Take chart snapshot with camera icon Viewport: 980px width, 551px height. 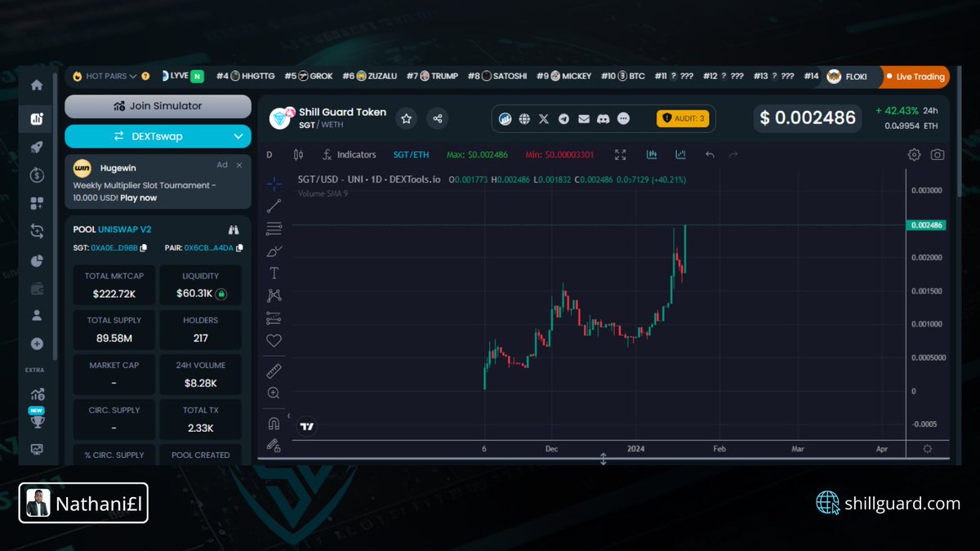938,154
